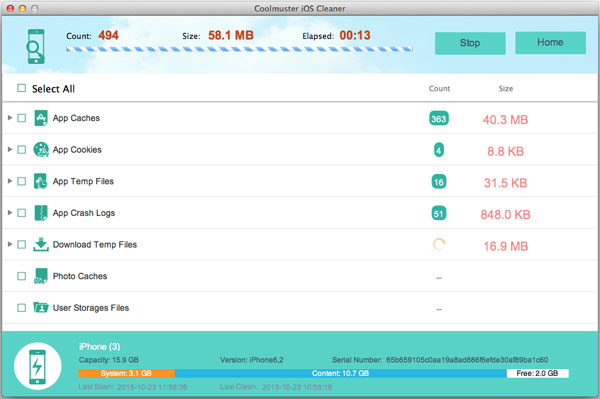
Task: Click the elapsed time 00:13
Action: (x=355, y=36)
